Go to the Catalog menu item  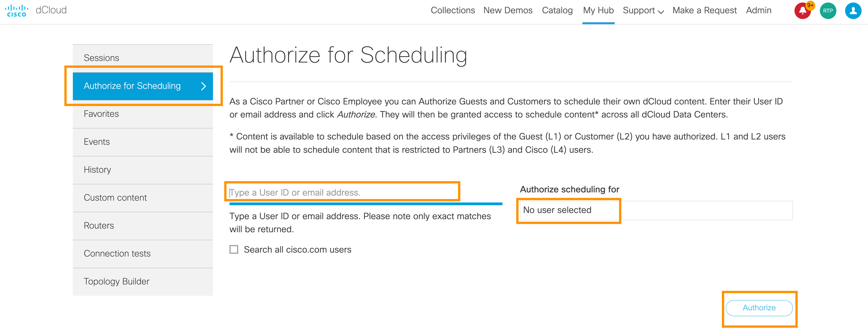point(557,11)
